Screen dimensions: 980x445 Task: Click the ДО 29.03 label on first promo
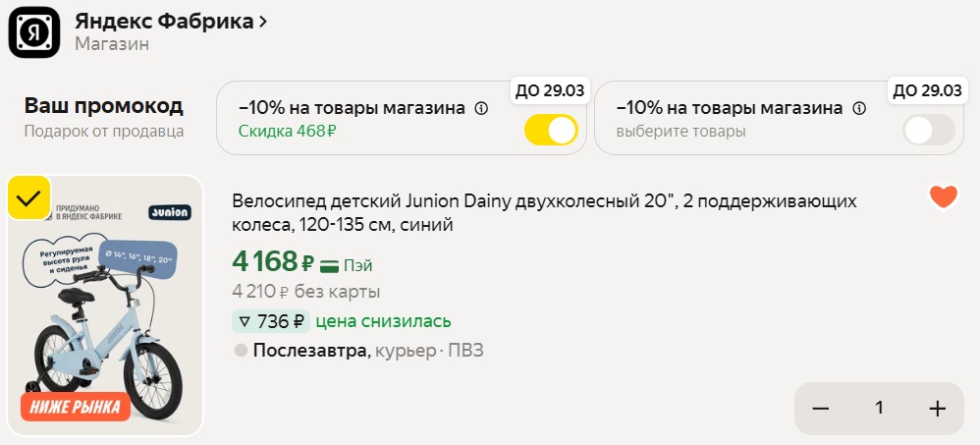pyautogui.click(x=550, y=90)
